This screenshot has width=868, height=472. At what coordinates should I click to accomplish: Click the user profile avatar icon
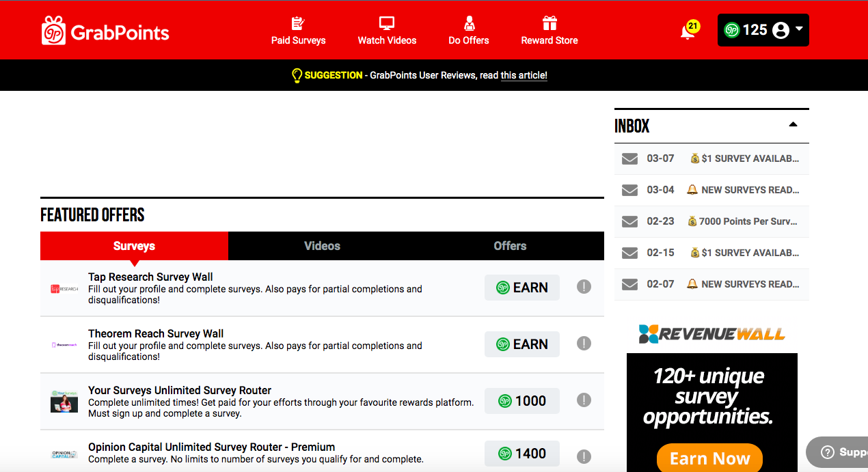[781, 30]
